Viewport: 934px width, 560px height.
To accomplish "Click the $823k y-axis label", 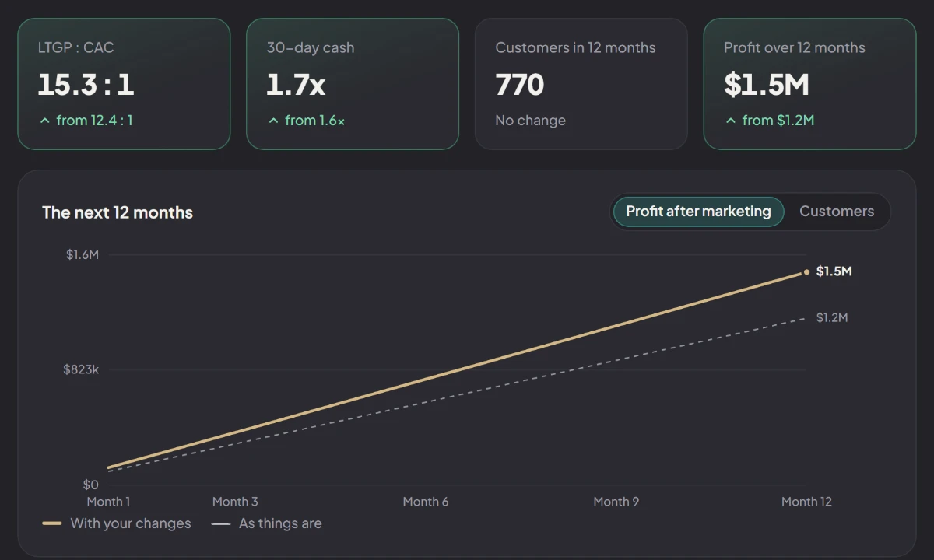I will click(81, 369).
